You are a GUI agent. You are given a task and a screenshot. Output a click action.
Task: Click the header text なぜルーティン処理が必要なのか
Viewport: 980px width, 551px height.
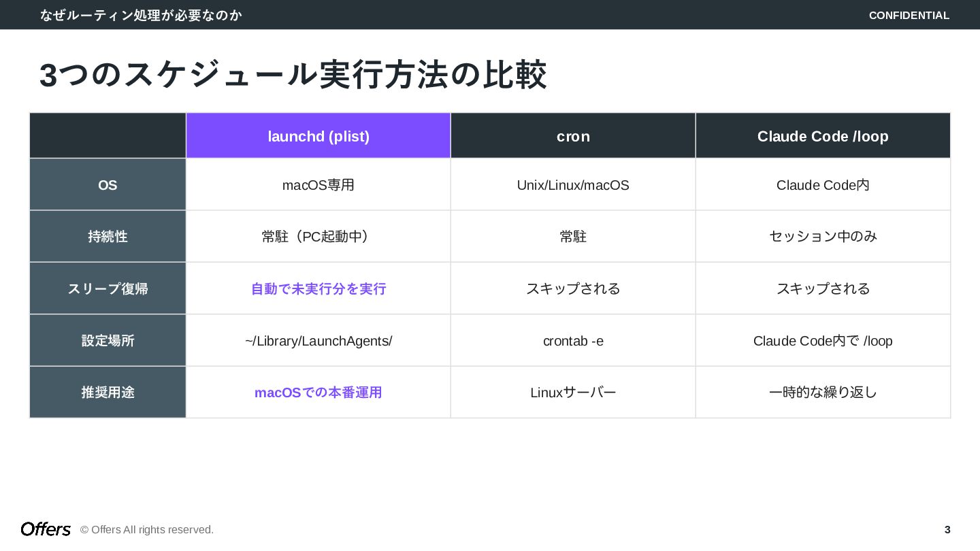pyautogui.click(x=141, y=15)
